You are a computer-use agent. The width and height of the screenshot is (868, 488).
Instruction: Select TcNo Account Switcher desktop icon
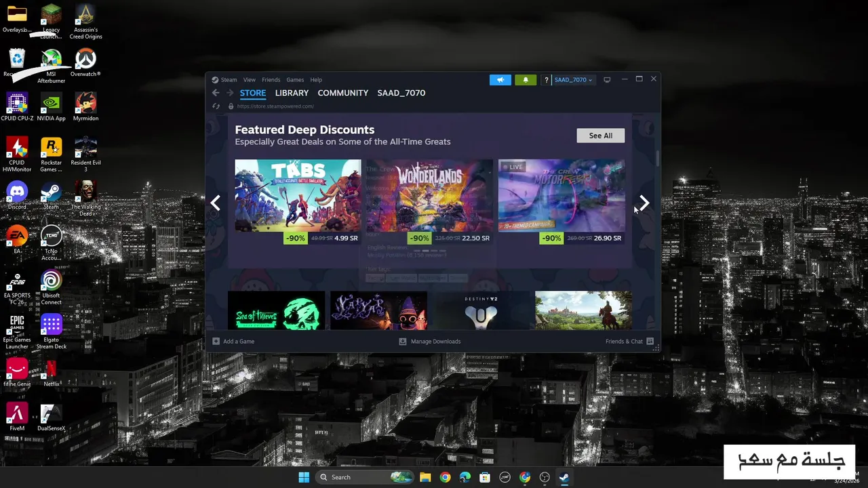(x=52, y=243)
